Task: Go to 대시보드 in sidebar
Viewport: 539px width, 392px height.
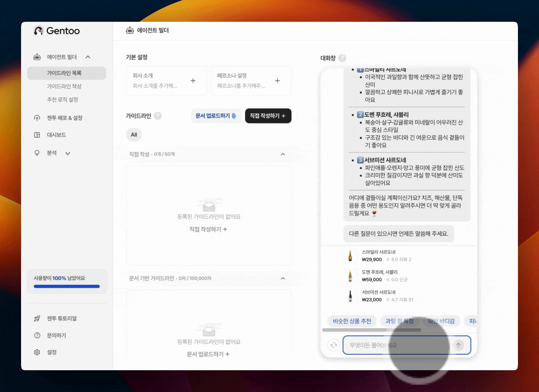Action: 56,135
